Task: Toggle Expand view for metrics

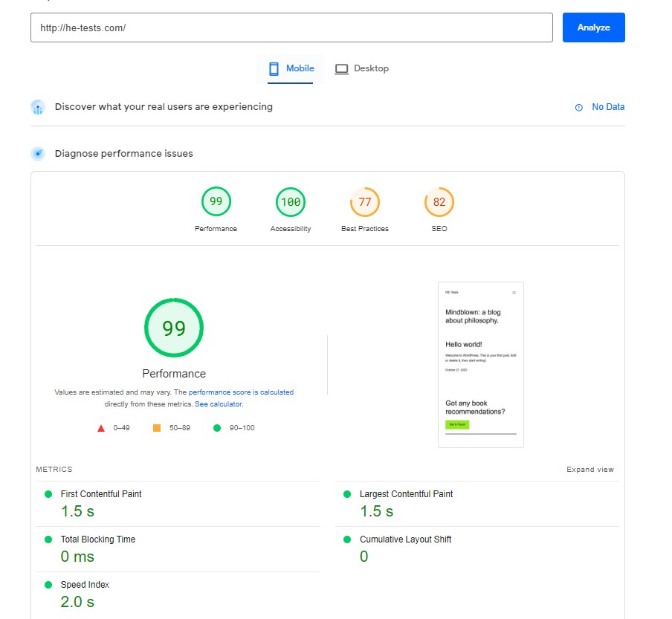Action: 590,470
